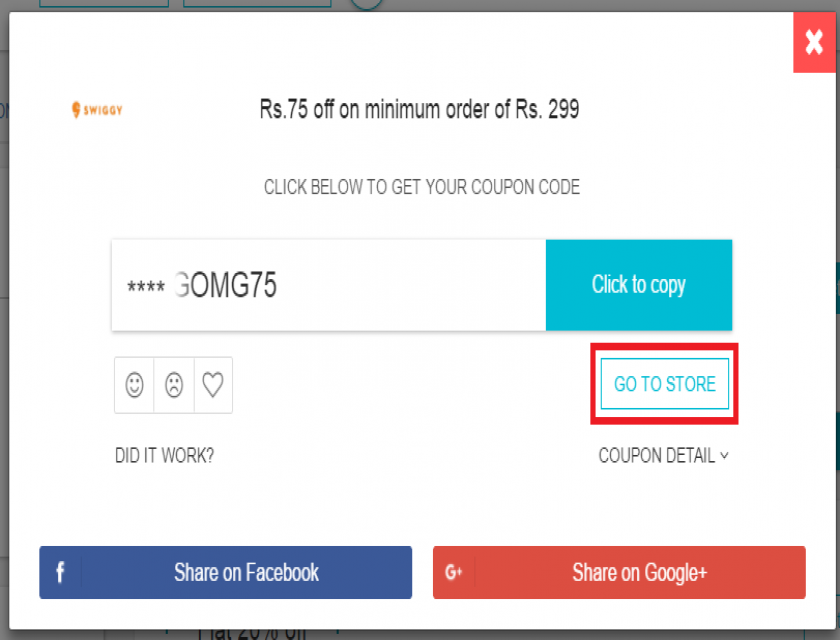This screenshot has width=840, height=640.
Task: Click the Swiggy logo
Action: [x=97, y=110]
